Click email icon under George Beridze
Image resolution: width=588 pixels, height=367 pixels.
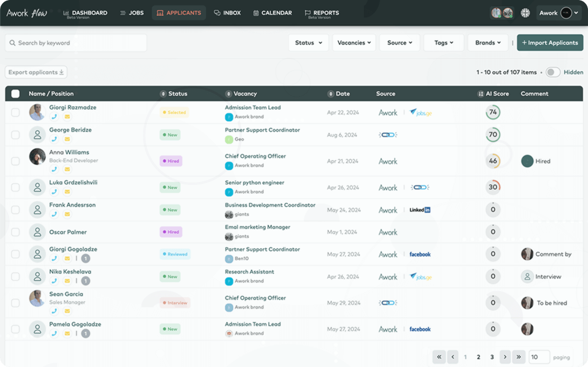coord(67,139)
